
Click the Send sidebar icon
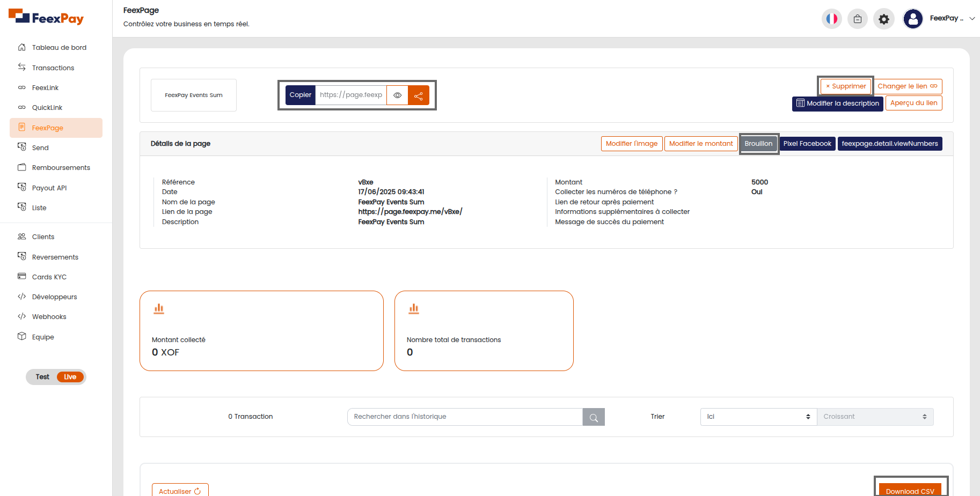22,147
